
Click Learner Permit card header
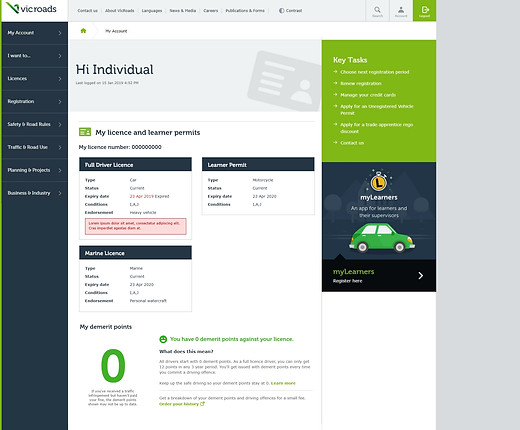coord(258,165)
